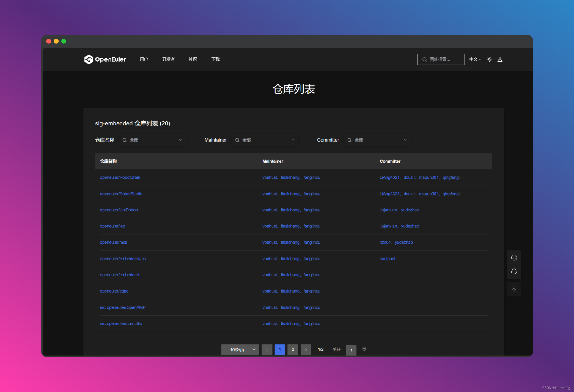Image resolution: width=574 pixels, height=392 pixels.
Task: Toggle the light/dark theme sun icon
Action: (489, 59)
